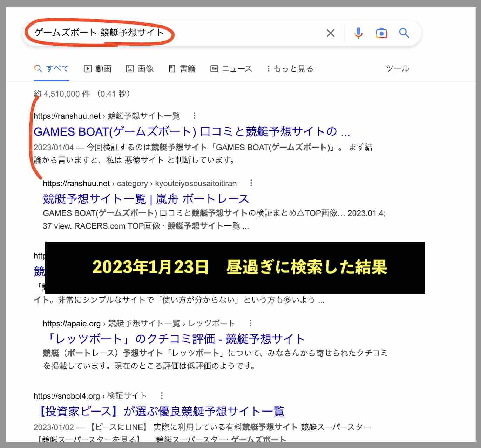The height and width of the screenshot is (448, 481).
Task: Open the three-dot menu for the レッツボート result
Action: (x=251, y=323)
